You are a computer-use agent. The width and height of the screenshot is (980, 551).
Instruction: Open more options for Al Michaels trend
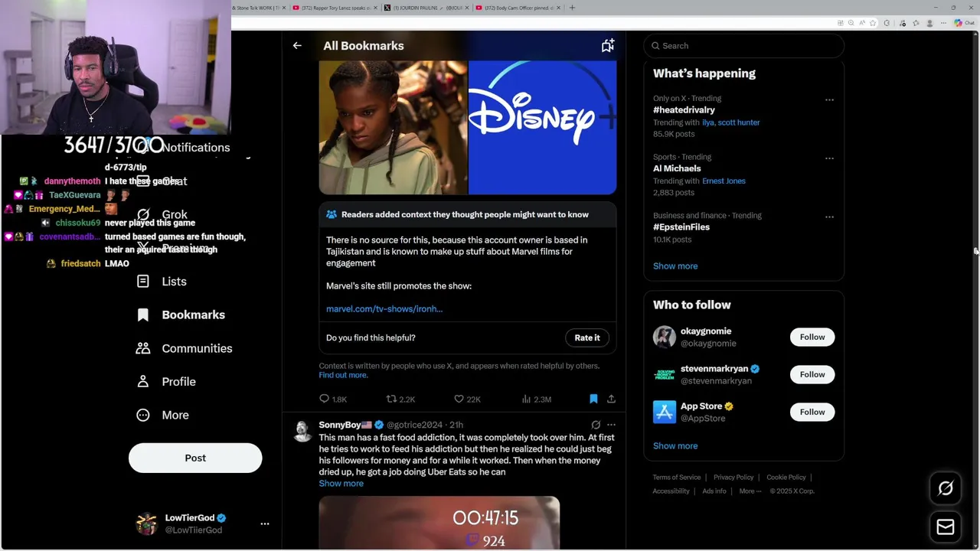coord(829,158)
